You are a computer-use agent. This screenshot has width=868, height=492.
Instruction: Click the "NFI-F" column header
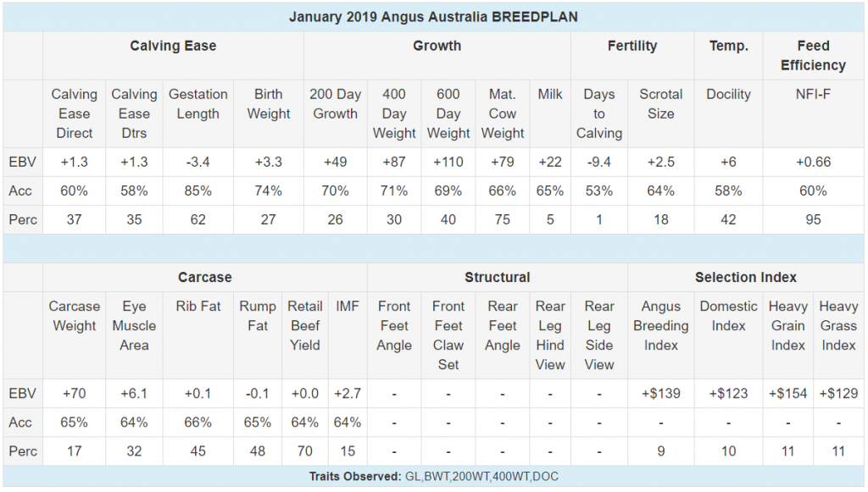pos(813,94)
